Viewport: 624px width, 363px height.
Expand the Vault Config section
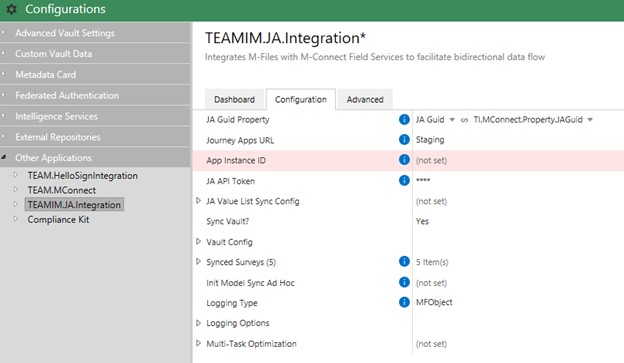(199, 242)
